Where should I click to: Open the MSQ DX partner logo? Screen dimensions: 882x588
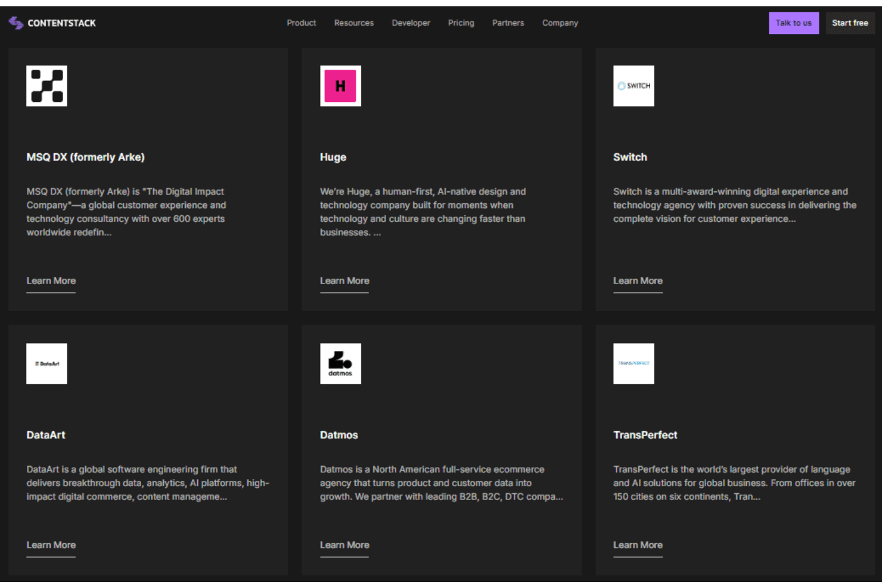pos(46,86)
